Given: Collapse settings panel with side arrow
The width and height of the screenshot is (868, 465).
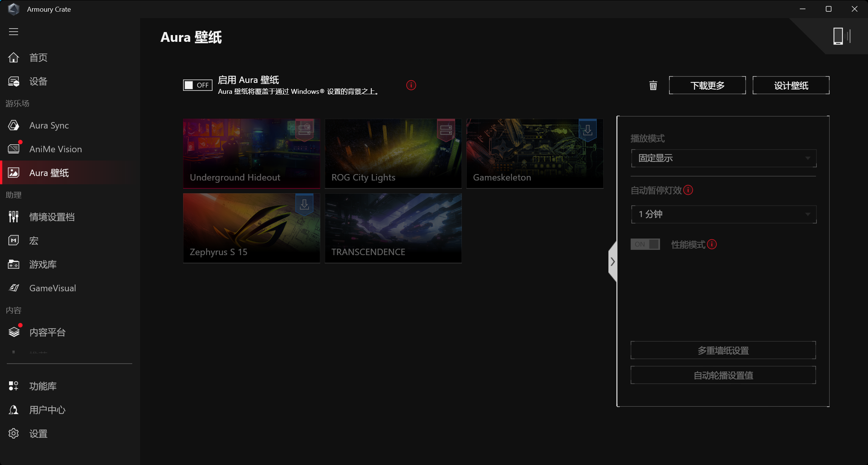Looking at the screenshot, I should (x=613, y=262).
